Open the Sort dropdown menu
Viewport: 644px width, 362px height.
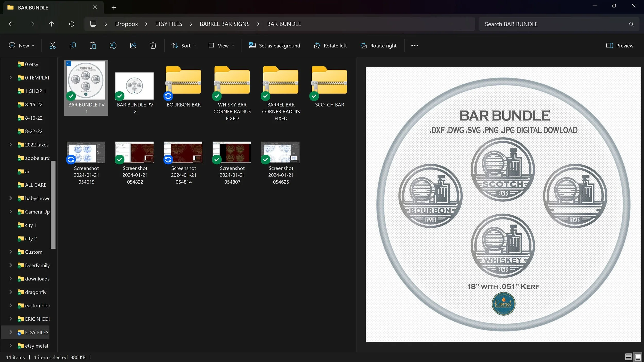pyautogui.click(x=184, y=46)
